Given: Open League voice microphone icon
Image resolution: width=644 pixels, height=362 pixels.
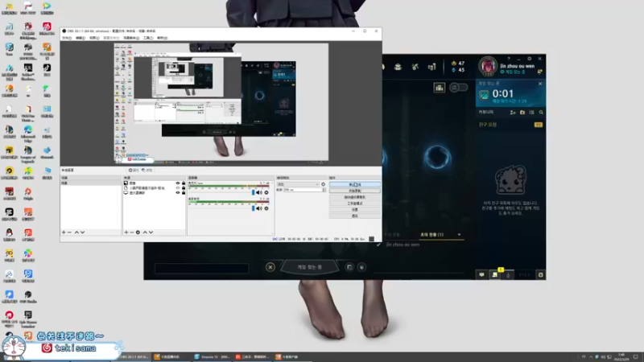Looking at the screenshot, I should [x=509, y=274].
